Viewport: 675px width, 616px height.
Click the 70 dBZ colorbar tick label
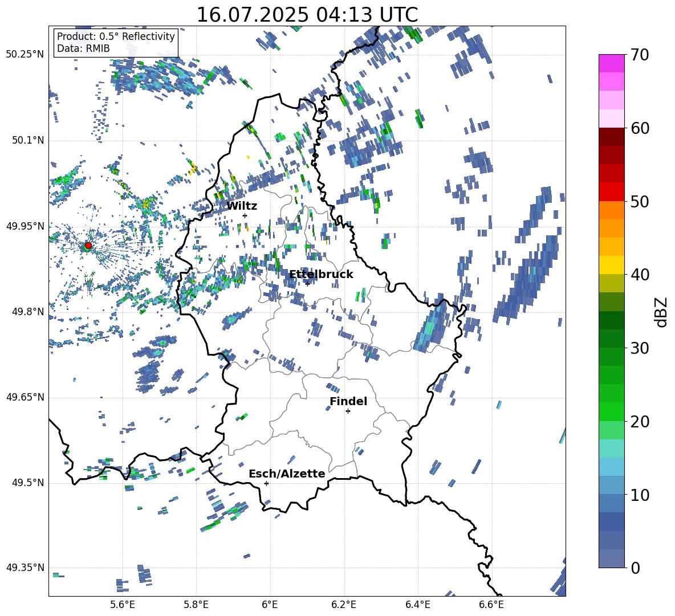point(640,55)
